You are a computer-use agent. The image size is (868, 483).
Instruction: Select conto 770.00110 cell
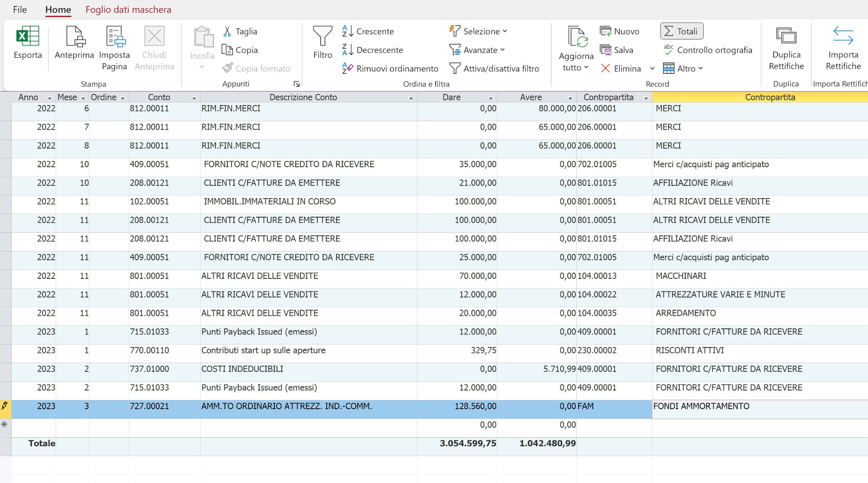(164, 353)
